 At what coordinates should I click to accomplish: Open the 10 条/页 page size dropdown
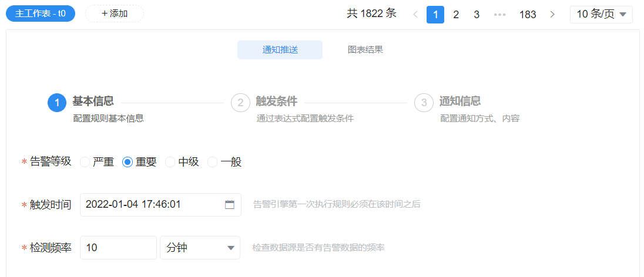pyautogui.click(x=601, y=14)
